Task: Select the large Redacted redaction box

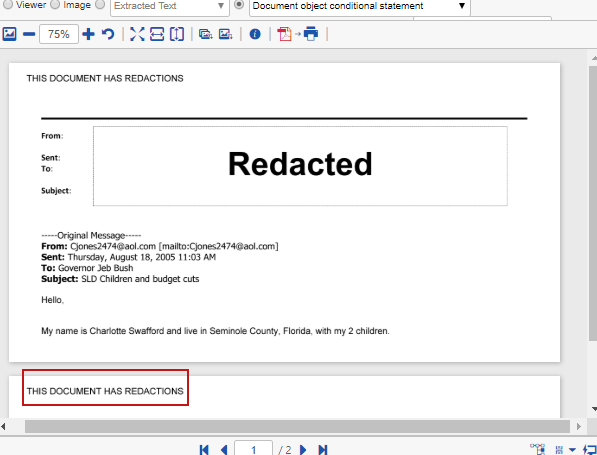Action: point(300,166)
